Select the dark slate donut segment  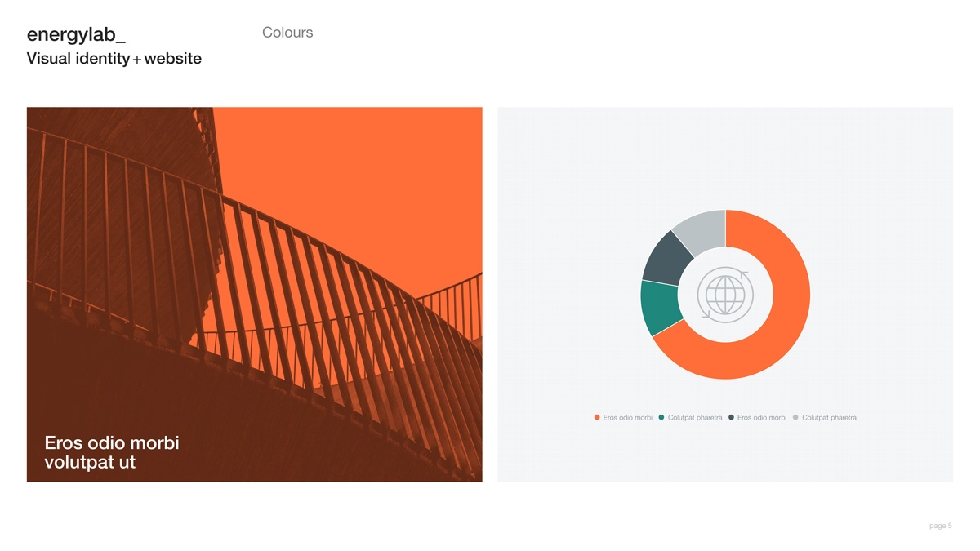[666, 256]
